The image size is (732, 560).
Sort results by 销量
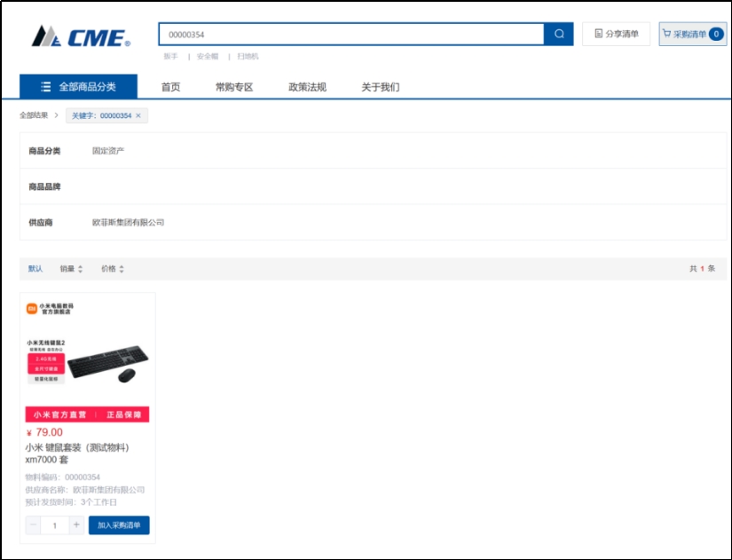click(71, 269)
